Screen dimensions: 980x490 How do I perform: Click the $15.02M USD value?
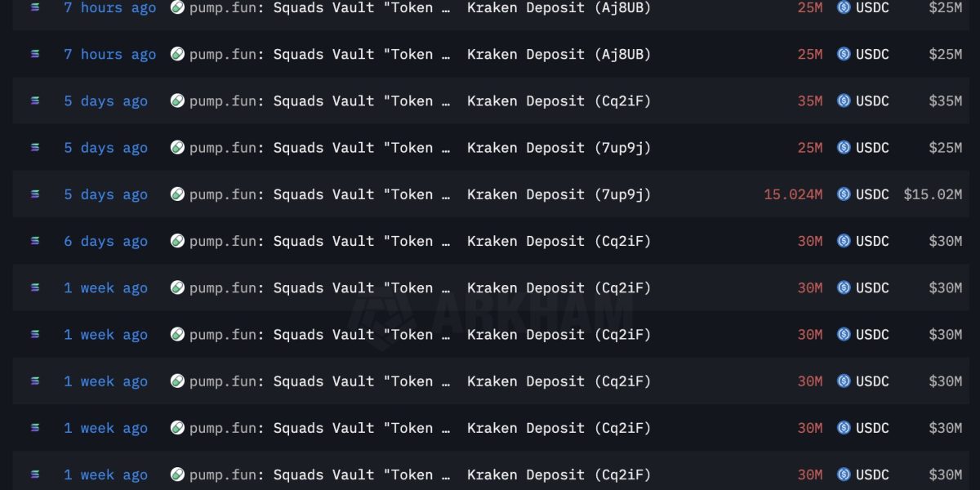pos(933,194)
